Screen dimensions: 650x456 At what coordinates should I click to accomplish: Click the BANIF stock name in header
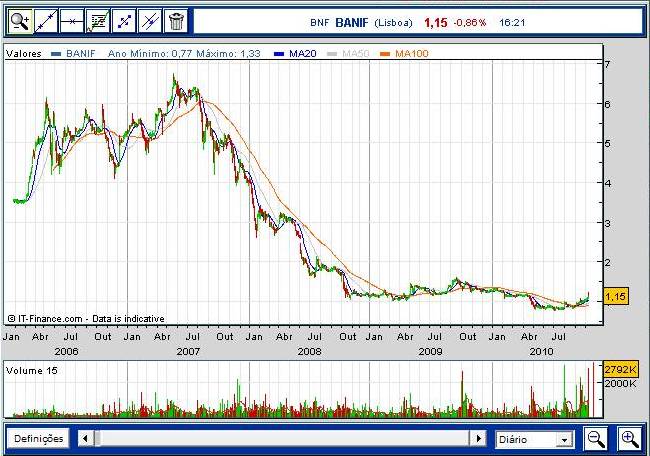click(352, 23)
